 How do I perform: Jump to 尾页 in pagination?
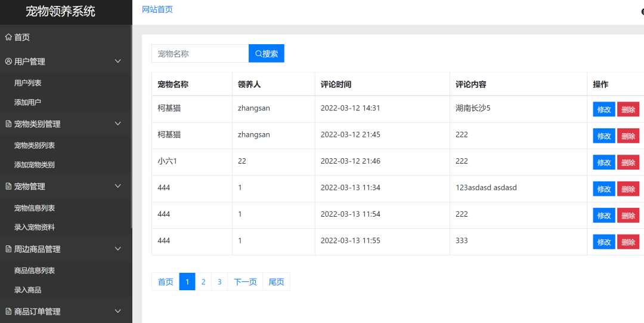click(x=277, y=281)
